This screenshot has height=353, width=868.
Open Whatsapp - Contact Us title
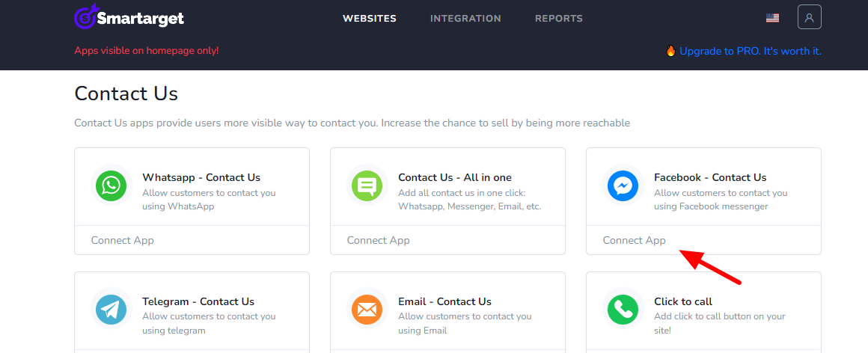[201, 177]
